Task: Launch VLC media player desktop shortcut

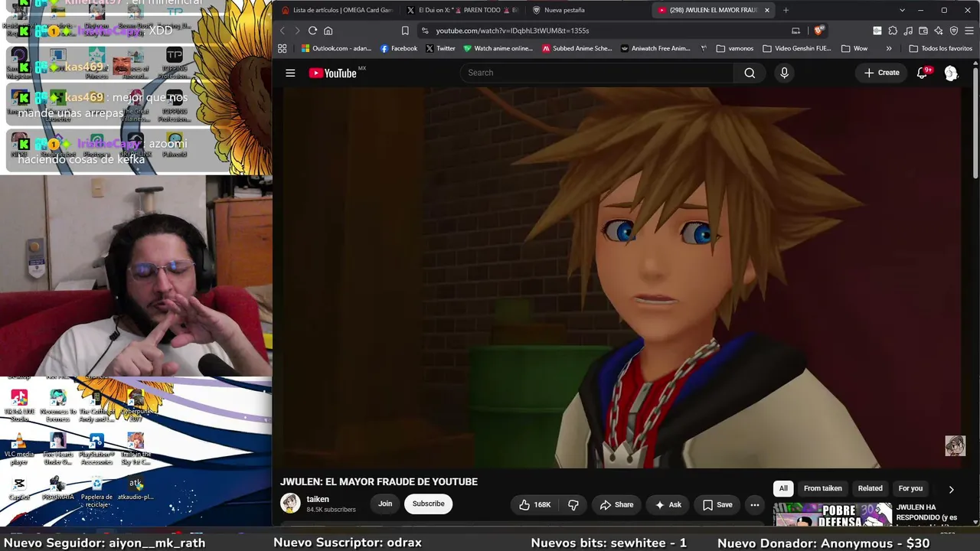Action: point(19,449)
